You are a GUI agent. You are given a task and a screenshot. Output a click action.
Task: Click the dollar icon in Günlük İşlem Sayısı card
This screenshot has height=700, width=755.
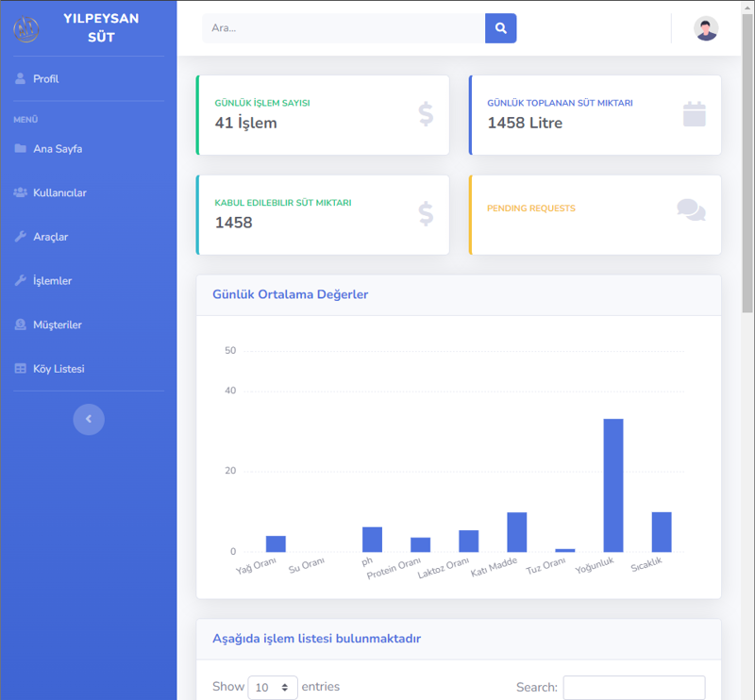[x=426, y=115]
